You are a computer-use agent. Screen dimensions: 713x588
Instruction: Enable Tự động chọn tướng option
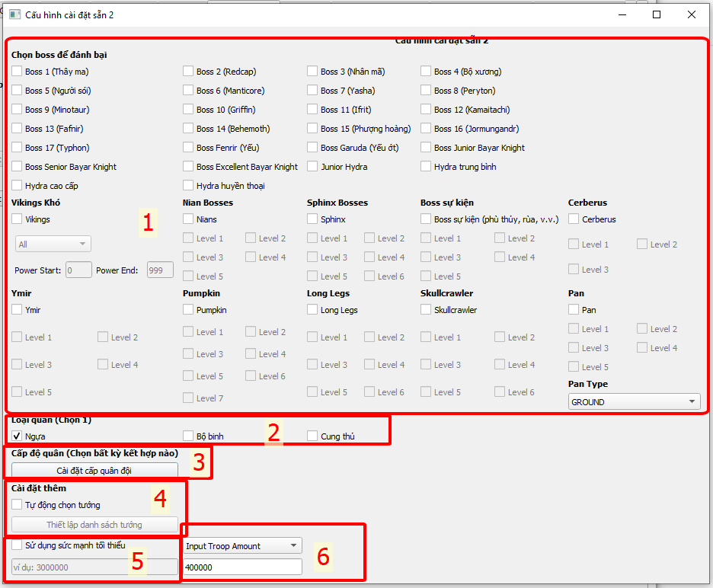[17, 505]
